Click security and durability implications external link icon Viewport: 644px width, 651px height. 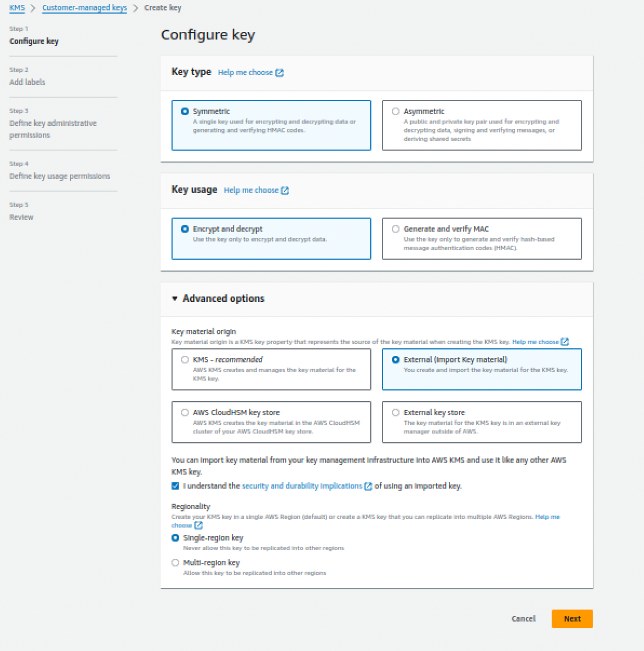tap(368, 486)
